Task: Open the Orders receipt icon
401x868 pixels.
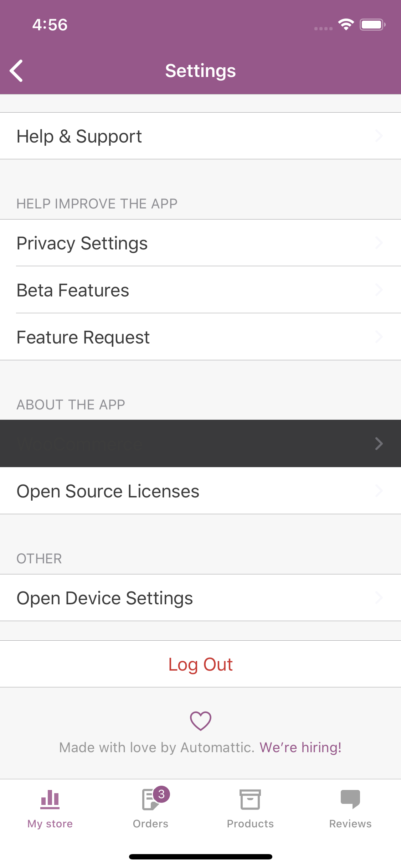Action: (x=150, y=800)
